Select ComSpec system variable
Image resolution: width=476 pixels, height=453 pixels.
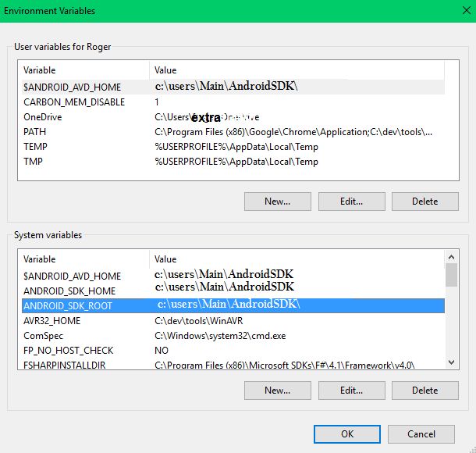[x=233, y=335]
